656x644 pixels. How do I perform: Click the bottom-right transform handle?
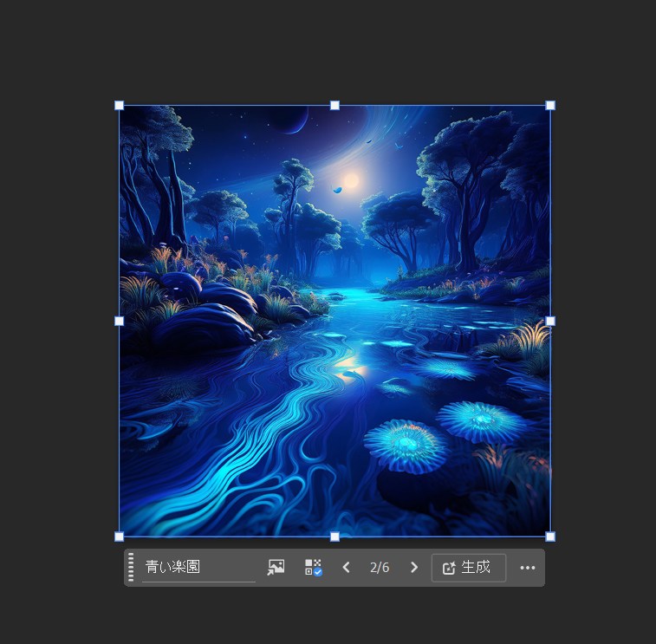(550, 537)
